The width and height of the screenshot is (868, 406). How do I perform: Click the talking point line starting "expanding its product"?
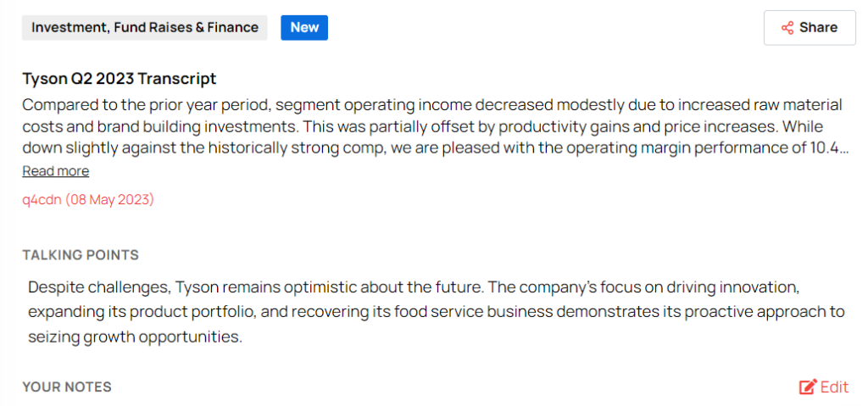point(436,312)
